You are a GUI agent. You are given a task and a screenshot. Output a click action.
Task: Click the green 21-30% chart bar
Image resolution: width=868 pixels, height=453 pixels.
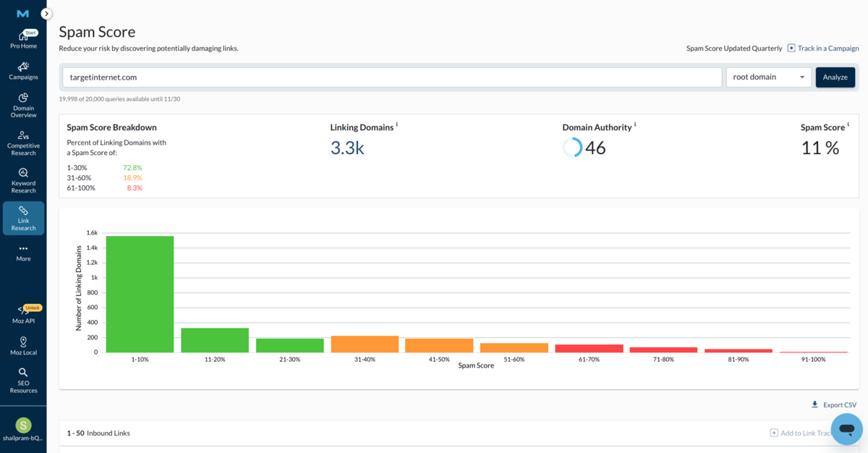click(290, 345)
